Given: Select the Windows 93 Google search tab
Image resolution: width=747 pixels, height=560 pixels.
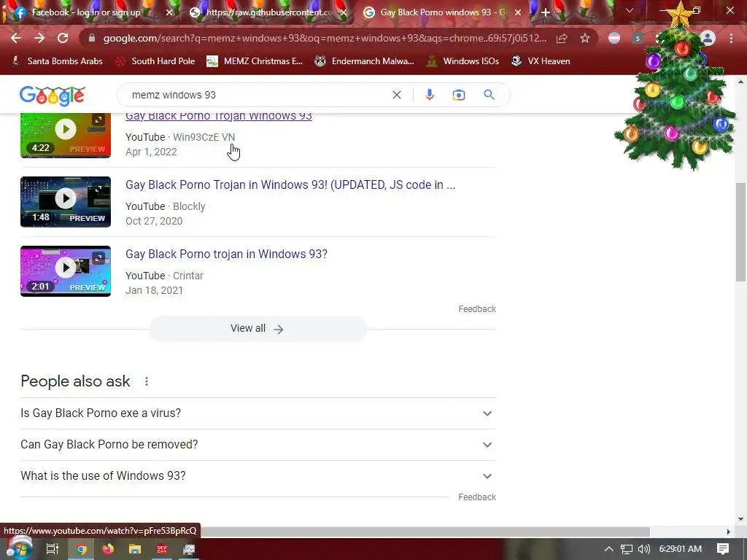Looking at the screenshot, I should (x=442, y=12).
